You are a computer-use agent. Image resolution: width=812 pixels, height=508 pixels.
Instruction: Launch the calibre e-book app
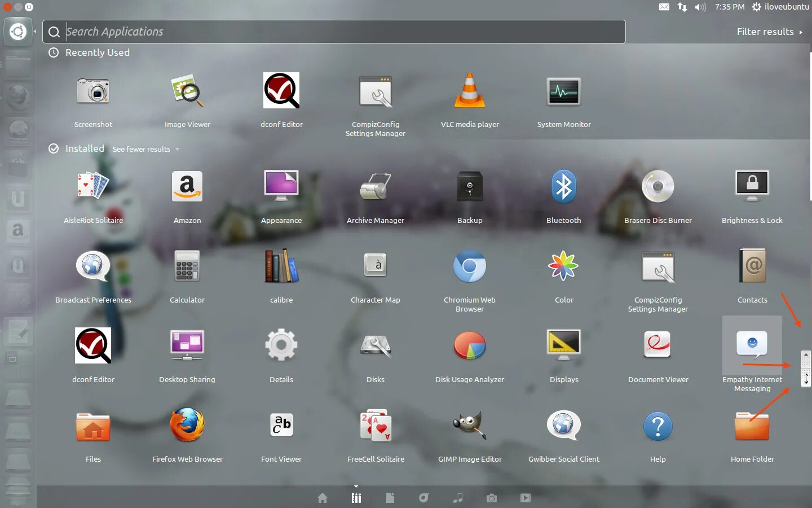click(x=281, y=266)
